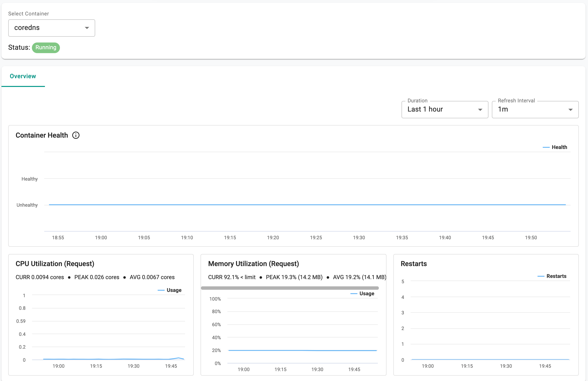This screenshot has width=588, height=381.
Task: Click the gray horizontal scrollbar in Memory panel
Action: (290, 288)
